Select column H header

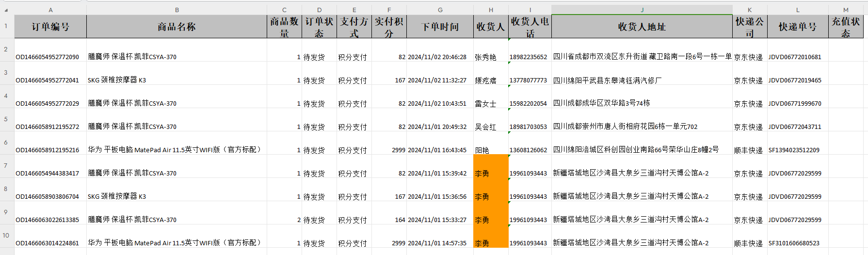click(491, 10)
